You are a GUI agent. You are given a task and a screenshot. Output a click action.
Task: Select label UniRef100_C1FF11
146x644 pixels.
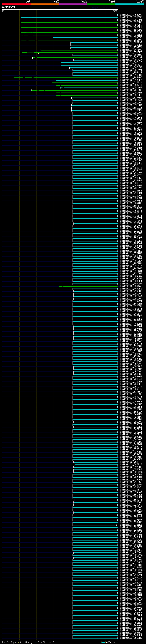(x=131, y=82)
